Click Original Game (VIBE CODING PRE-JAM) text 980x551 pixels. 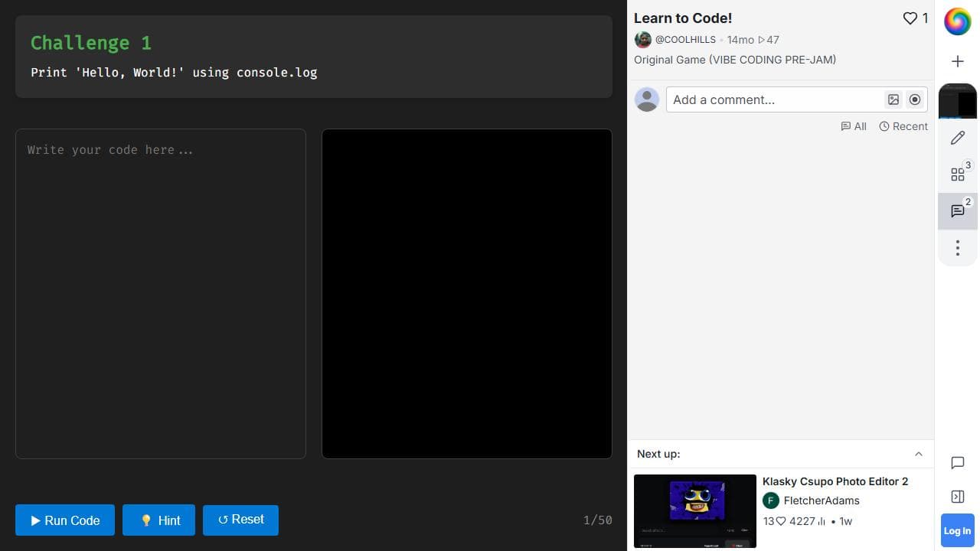pyautogui.click(x=735, y=60)
